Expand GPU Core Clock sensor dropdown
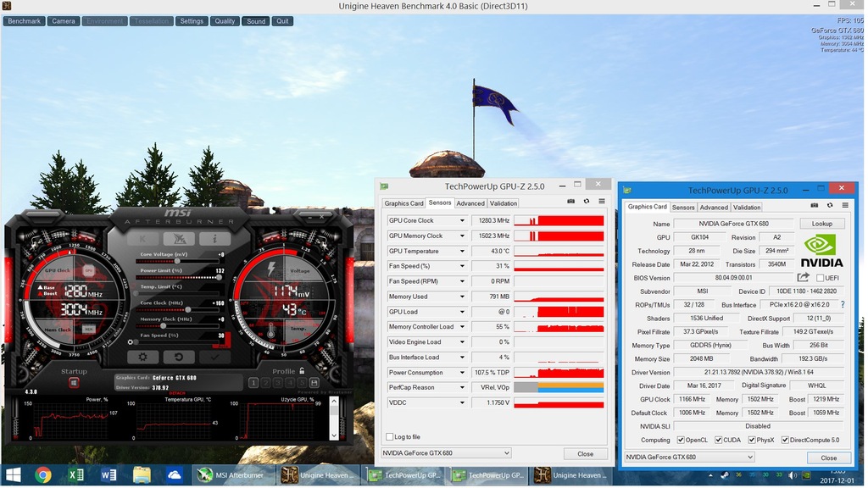This screenshot has width=868, height=488. coord(462,221)
